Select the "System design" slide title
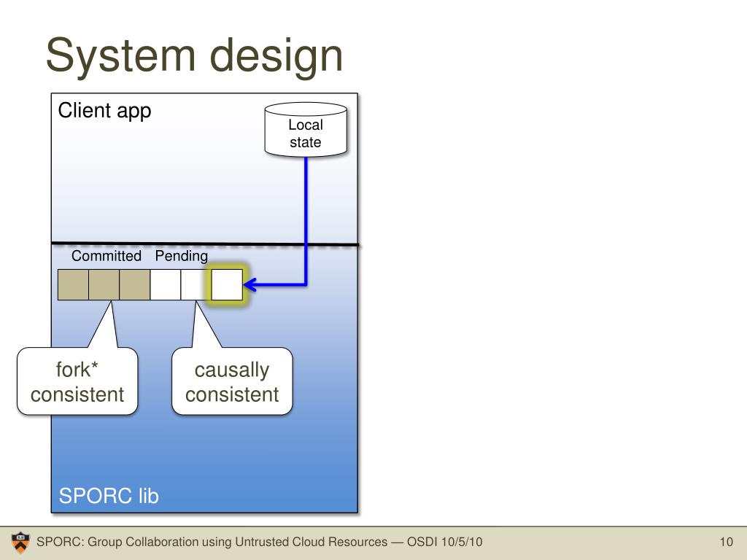 tap(194, 55)
